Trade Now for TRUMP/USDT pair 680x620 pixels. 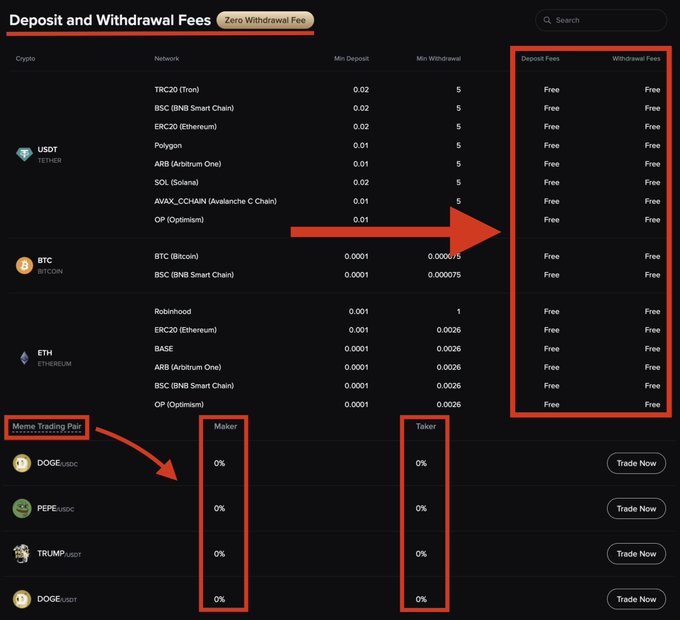pos(636,554)
